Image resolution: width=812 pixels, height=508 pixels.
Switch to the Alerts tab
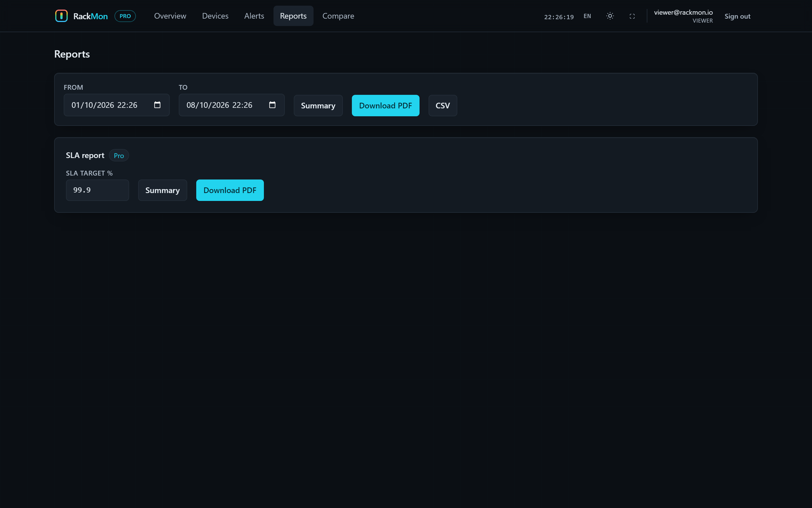254,16
